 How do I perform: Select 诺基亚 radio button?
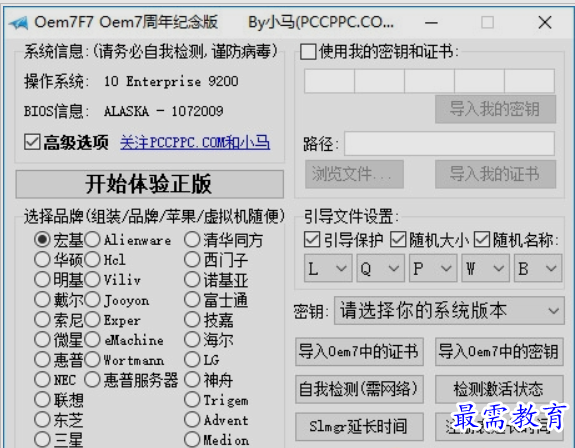(x=192, y=280)
